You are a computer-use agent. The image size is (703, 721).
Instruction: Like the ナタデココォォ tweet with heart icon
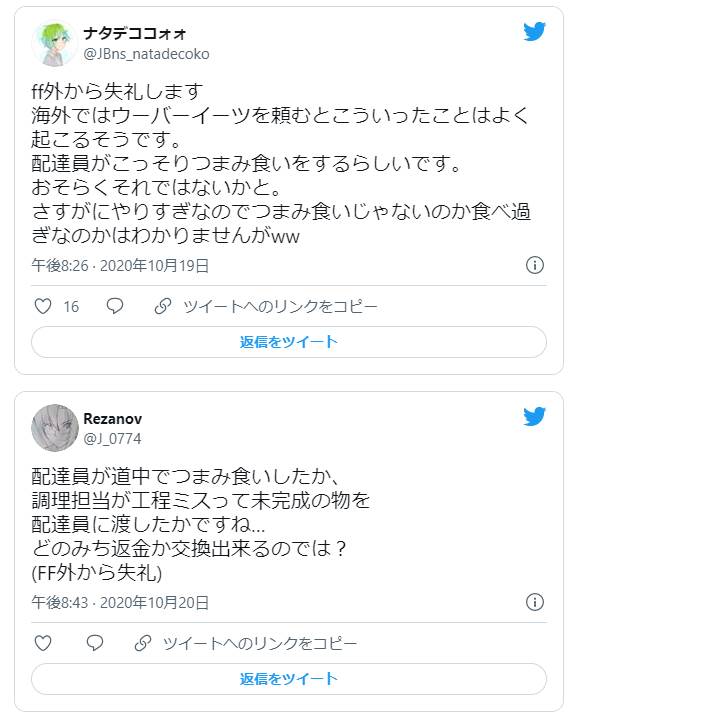click(43, 306)
